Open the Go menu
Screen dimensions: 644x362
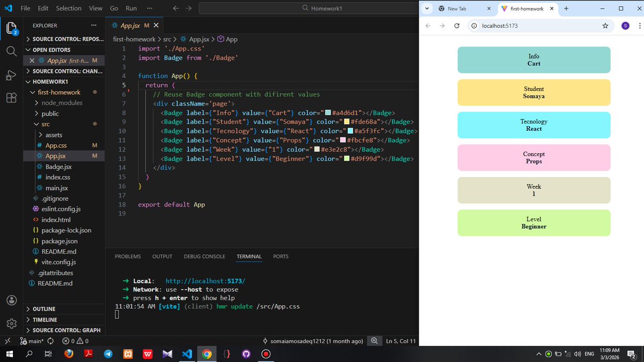114,9
